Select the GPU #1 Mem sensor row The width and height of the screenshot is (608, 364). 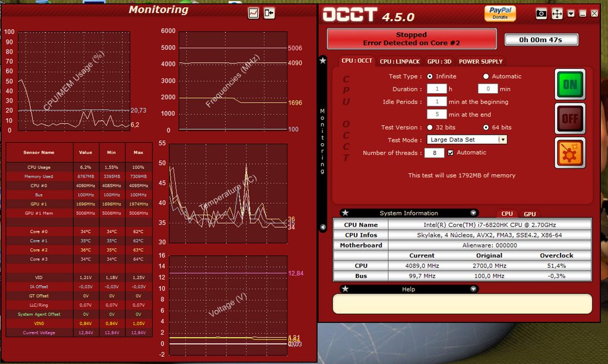pos(79,213)
